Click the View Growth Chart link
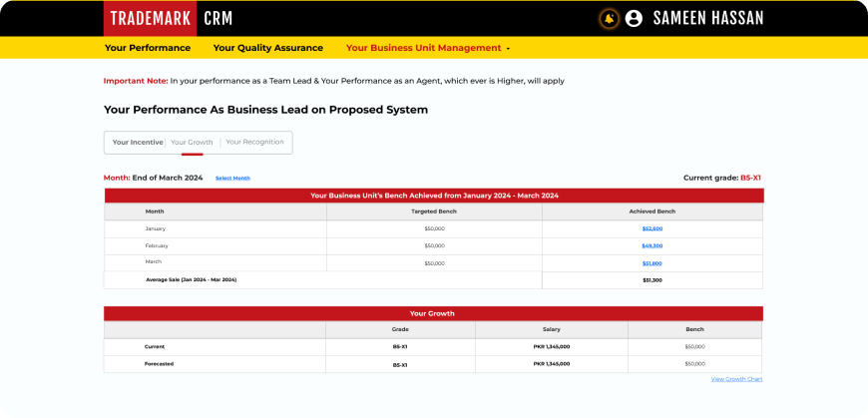The image size is (868, 418). click(x=736, y=379)
